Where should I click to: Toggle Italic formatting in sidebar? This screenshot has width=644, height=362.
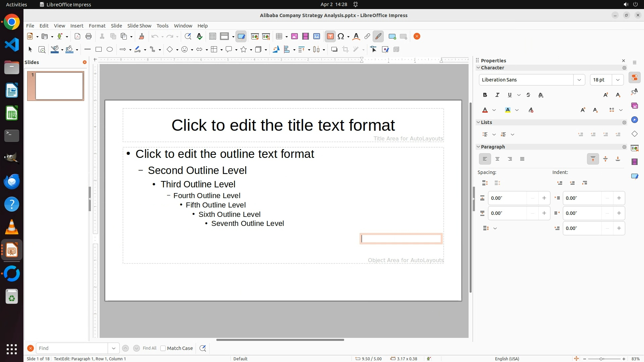497,95
